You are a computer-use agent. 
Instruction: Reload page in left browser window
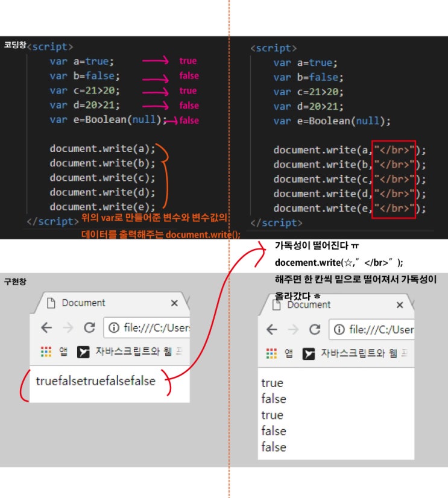[89, 327]
